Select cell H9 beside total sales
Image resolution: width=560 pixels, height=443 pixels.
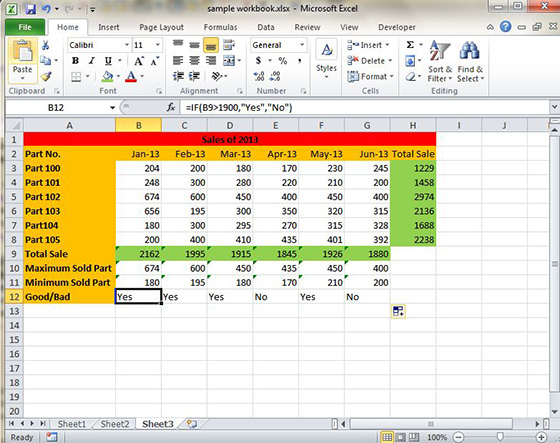point(413,254)
